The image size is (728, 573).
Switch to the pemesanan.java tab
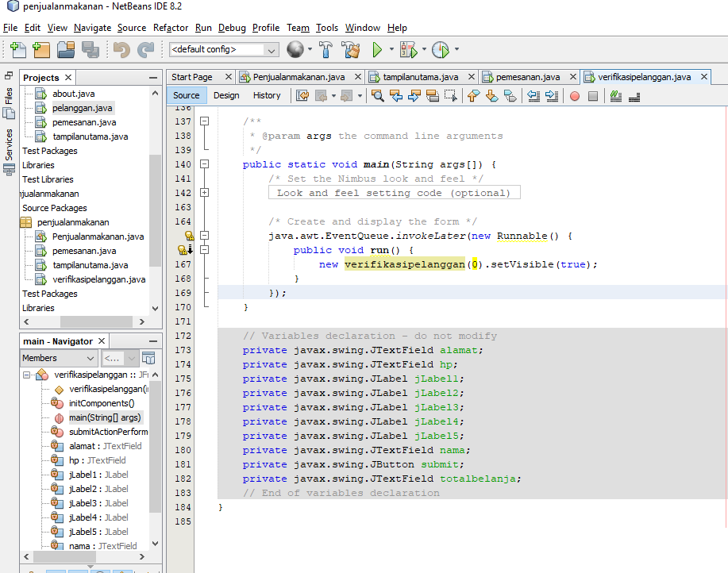click(528, 77)
